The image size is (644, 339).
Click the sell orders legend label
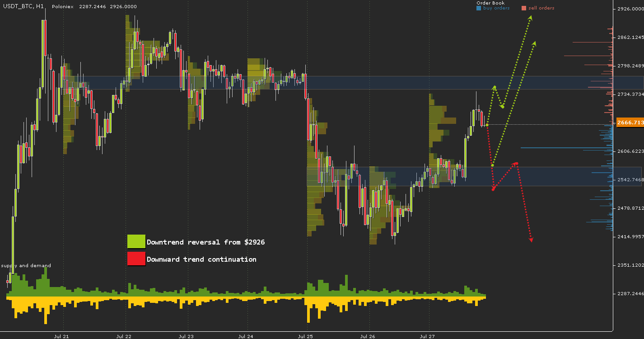click(541, 8)
